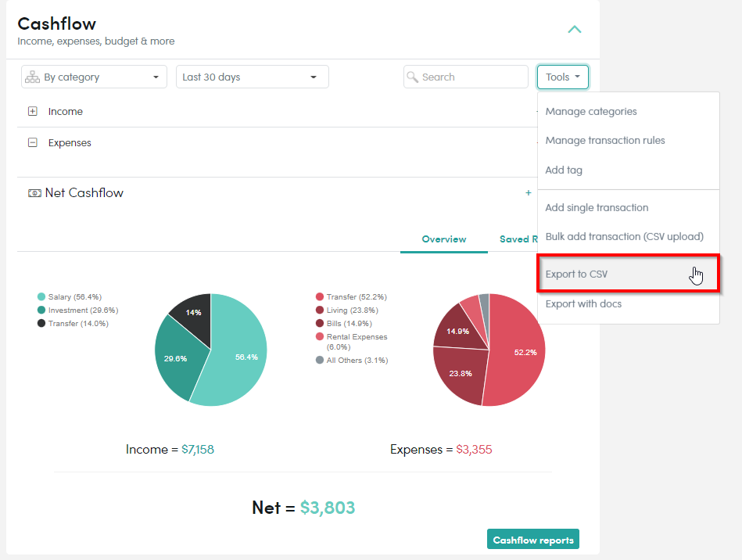Screen dimensions: 742x560
Task: Collapse the Cashflow panel with the chevron
Action: pyautogui.click(x=574, y=30)
